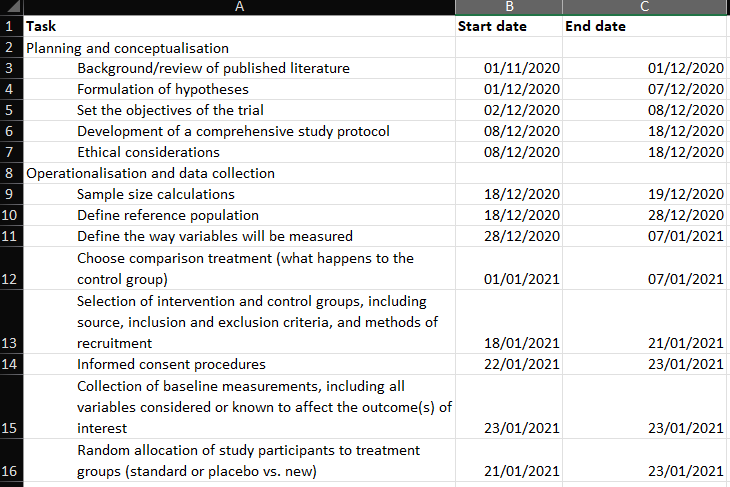Click start date of Ethical considerations

tap(521, 152)
